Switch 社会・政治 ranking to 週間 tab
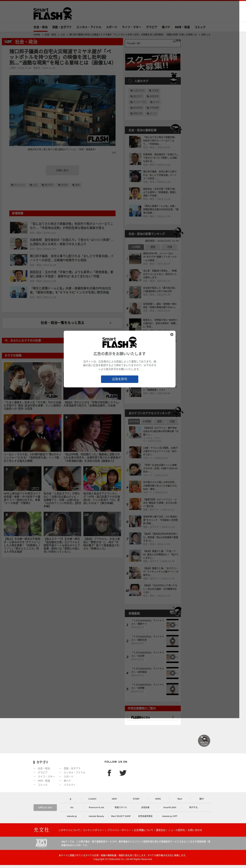This screenshot has height=868, width=246. [153, 247]
